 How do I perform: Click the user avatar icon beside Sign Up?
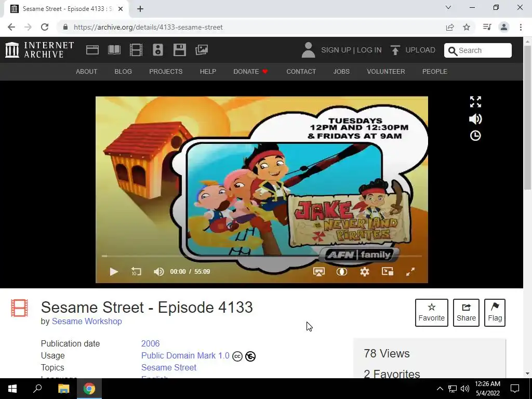(x=309, y=50)
